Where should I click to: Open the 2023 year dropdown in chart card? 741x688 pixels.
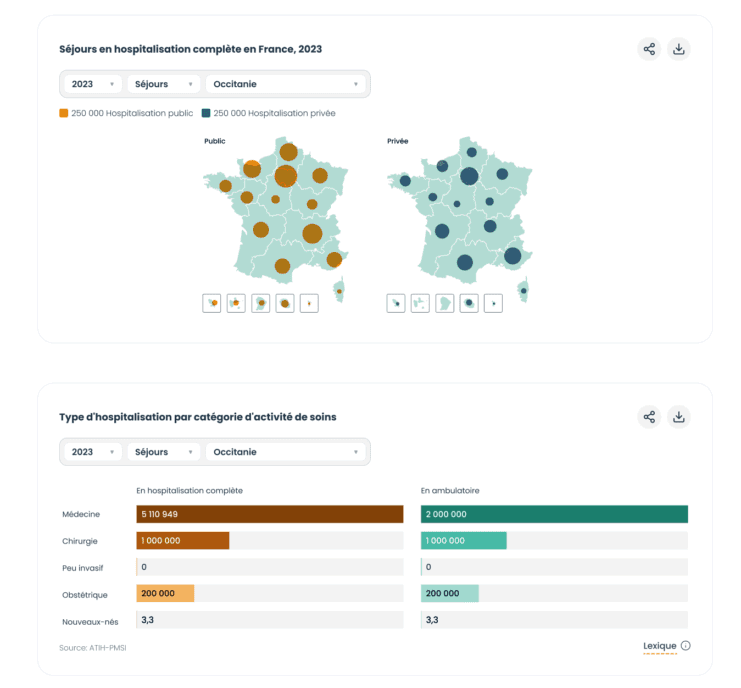pyautogui.click(x=93, y=452)
